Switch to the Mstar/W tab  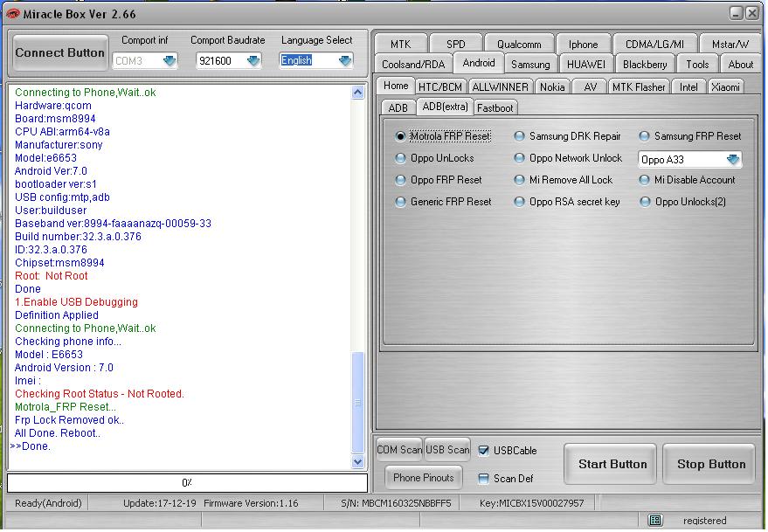click(x=730, y=44)
